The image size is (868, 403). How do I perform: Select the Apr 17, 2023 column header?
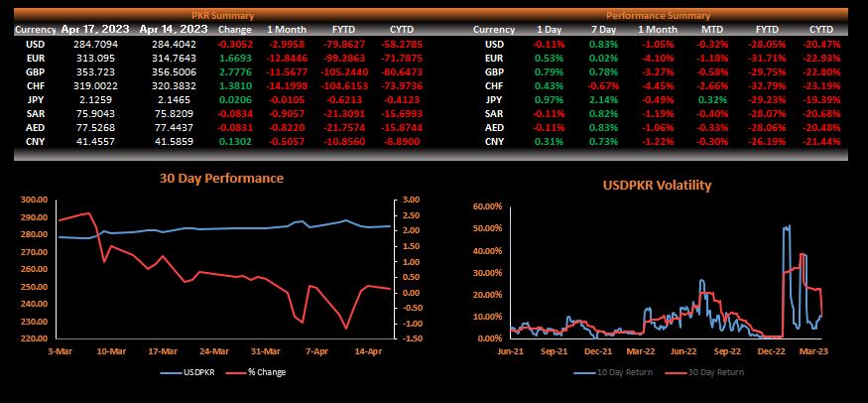[95, 29]
